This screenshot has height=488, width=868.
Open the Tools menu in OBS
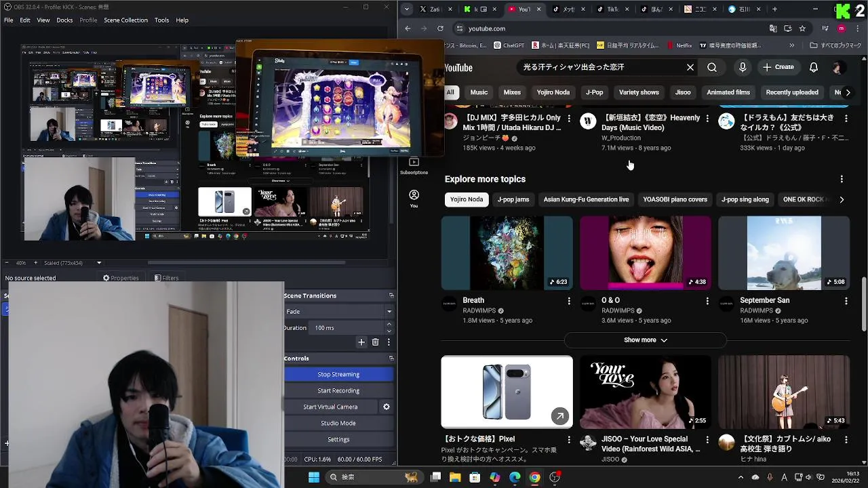(161, 20)
